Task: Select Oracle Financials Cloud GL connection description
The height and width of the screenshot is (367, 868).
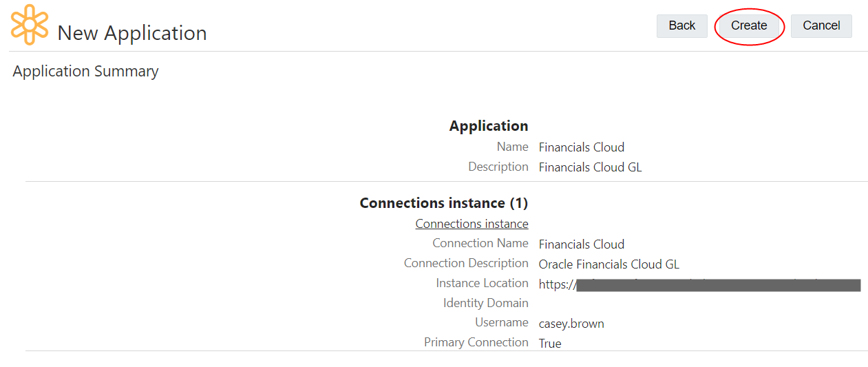Action: coord(609,264)
